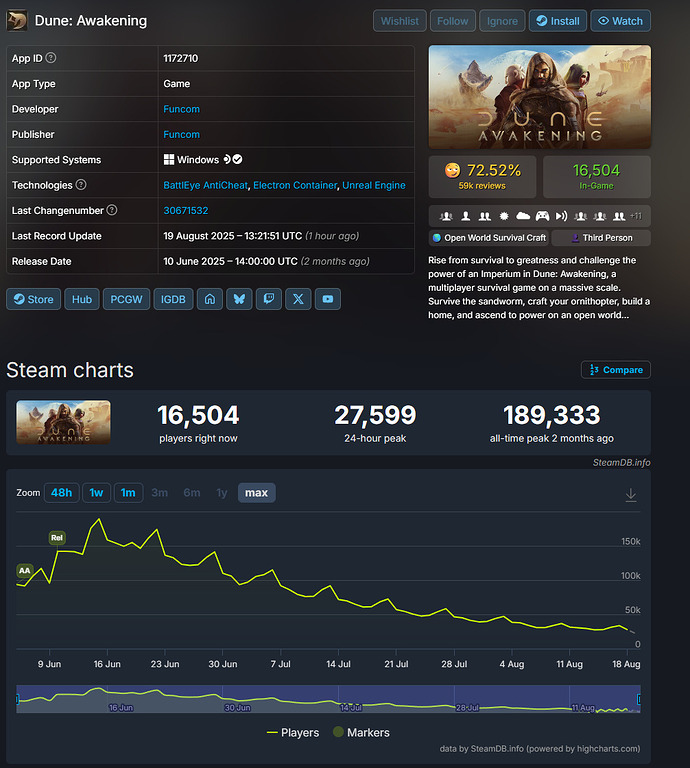Click the Open World Survival Craft tag
The width and height of the screenshot is (690, 768).
click(489, 238)
